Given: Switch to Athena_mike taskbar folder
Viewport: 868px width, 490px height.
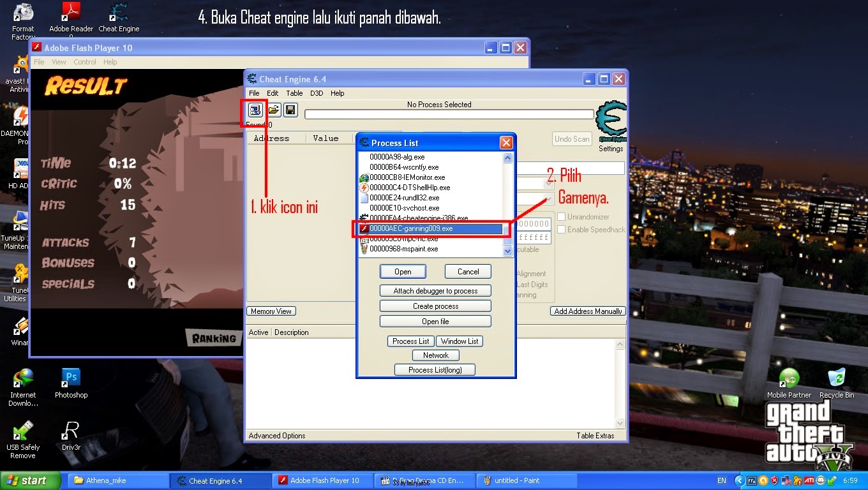Looking at the screenshot, I should click(119, 480).
